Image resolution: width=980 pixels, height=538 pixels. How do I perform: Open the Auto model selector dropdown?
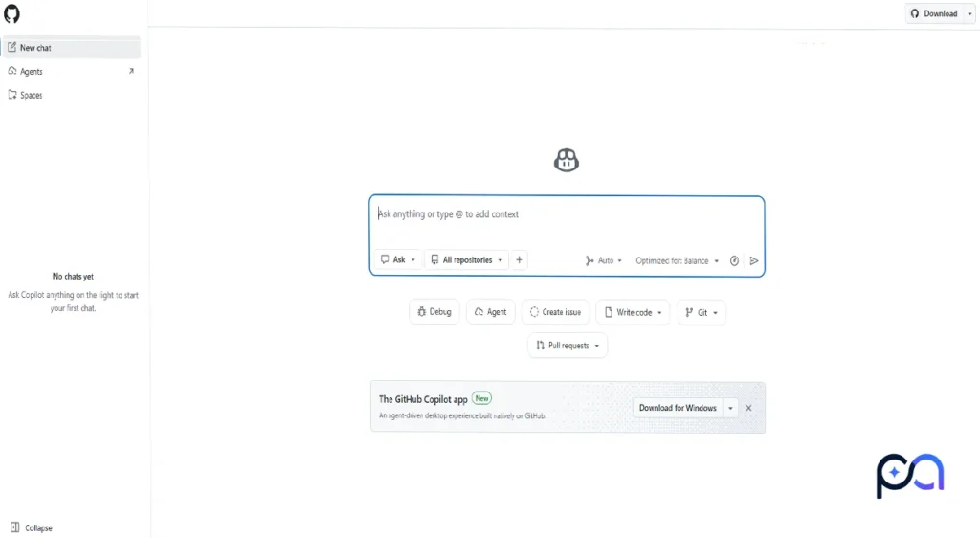(x=604, y=260)
